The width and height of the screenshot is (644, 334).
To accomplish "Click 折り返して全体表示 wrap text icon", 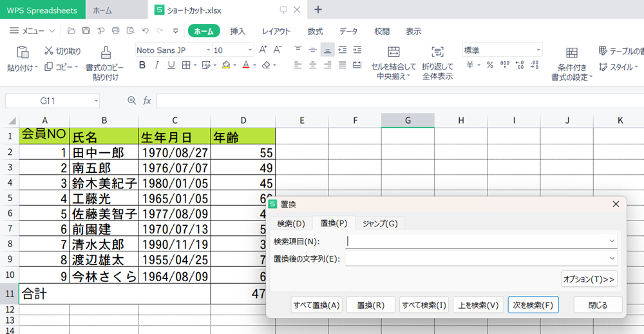I will (x=438, y=52).
